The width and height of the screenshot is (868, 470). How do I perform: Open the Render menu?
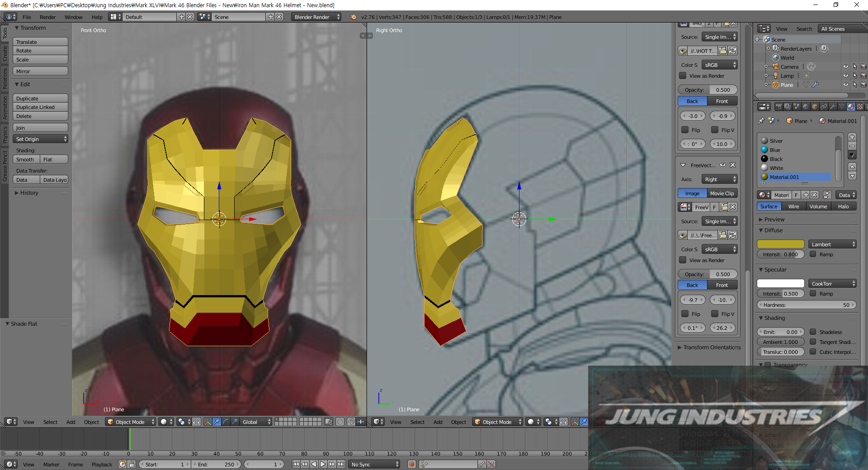tap(47, 17)
